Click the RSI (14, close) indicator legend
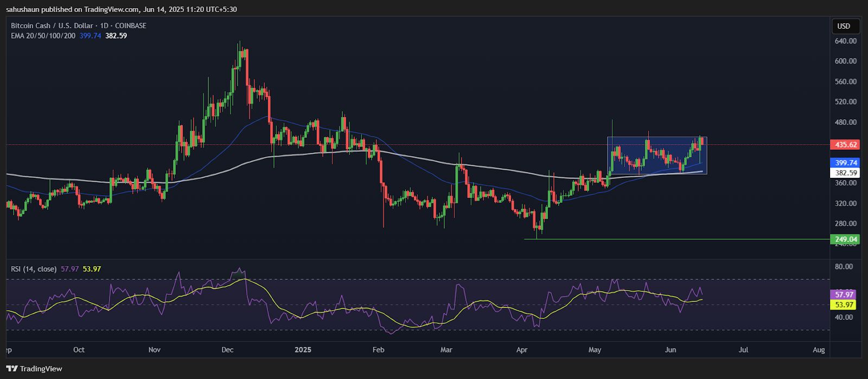Image resolution: width=868 pixels, height=379 pixels. 34,269
